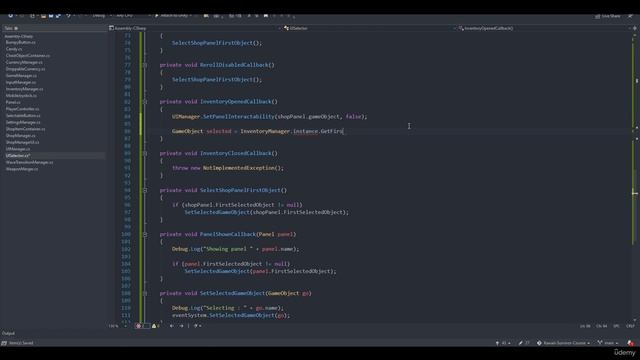Open WaveTransitionManager.cs file

(29, 162)
